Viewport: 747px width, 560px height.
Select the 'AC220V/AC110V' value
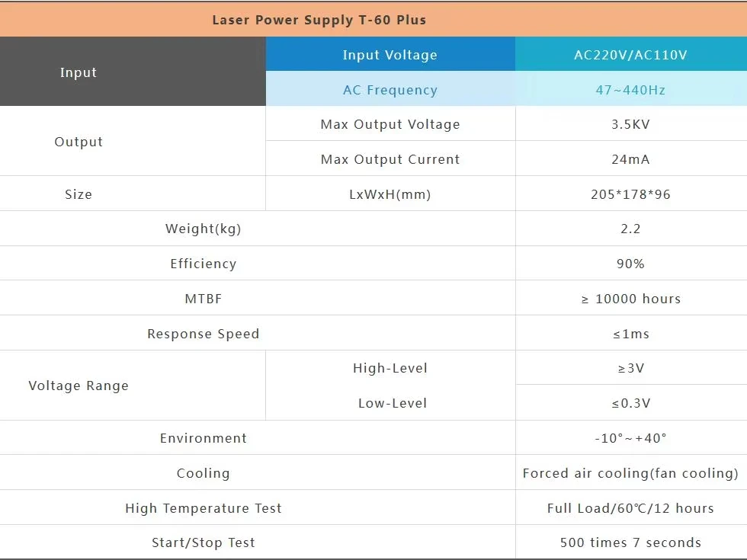[x=631, y=55]
